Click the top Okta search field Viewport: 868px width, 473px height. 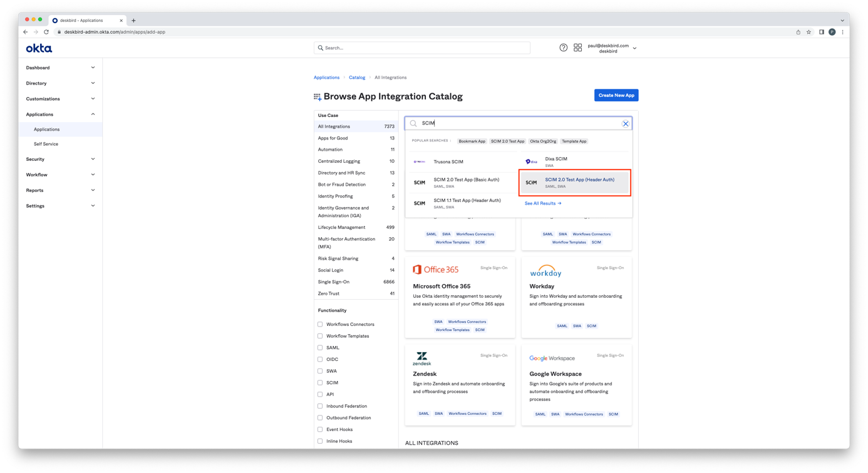coord(422,48)
